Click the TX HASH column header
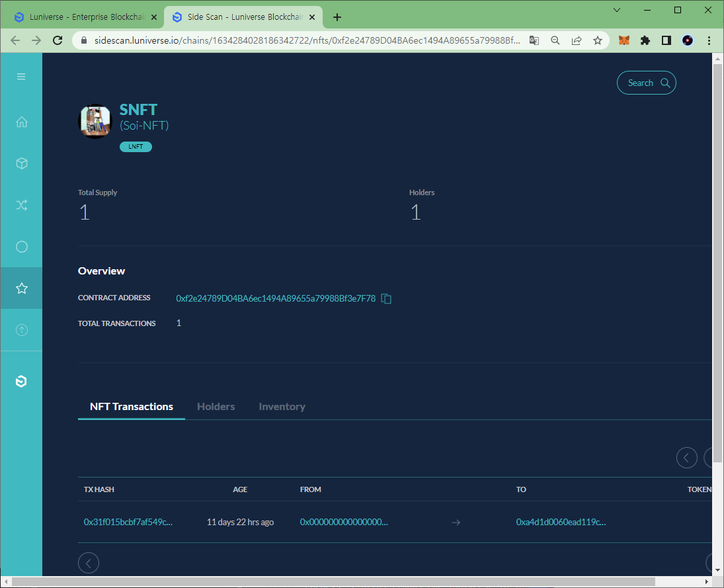724x588 pixels. (99, 489)
